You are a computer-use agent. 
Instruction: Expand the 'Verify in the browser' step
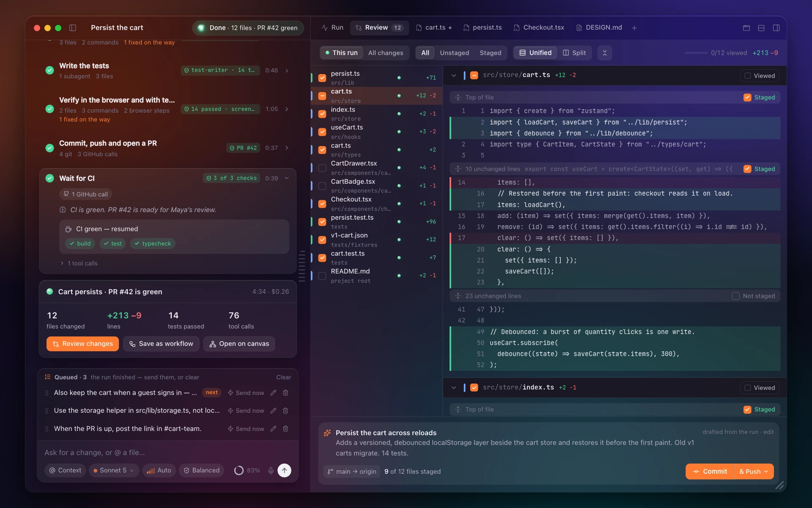point(287,109)
